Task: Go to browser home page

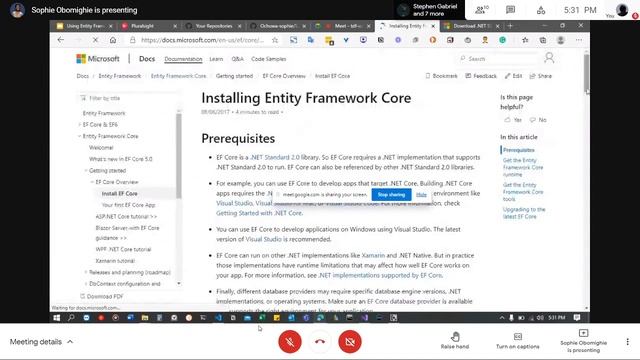Action: coord(113,40)
